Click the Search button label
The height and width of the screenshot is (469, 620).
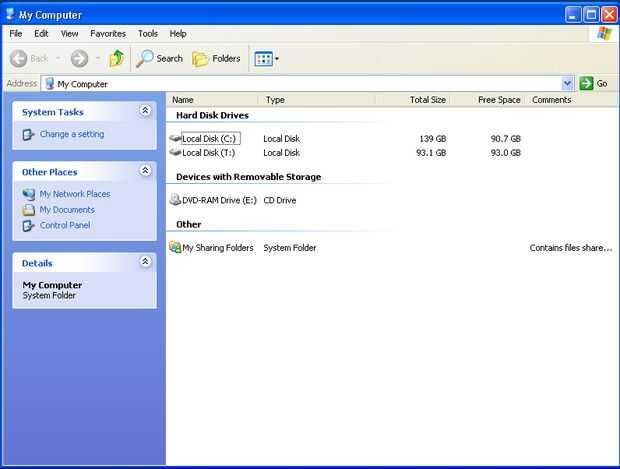[170, 59]
